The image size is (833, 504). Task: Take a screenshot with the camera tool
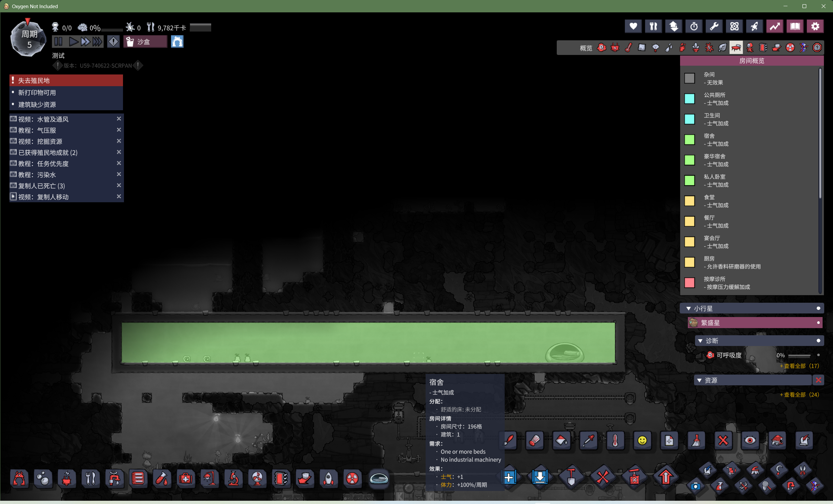coord(695,486)
